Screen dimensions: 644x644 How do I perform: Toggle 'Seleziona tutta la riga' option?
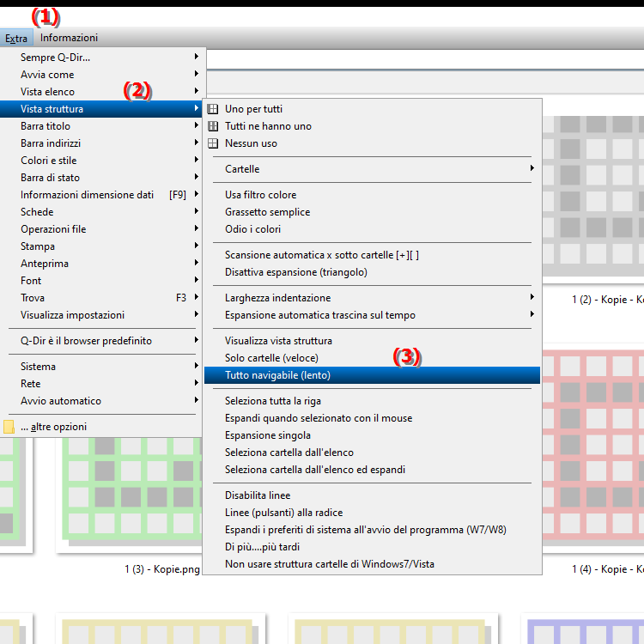point(372,401)
